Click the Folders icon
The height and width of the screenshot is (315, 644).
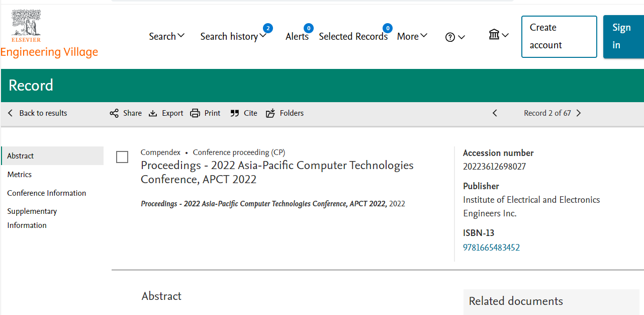click(270, 113)
